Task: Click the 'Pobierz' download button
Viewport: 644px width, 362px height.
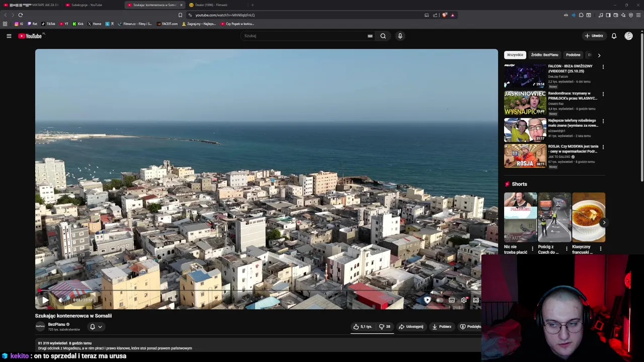Action: 442,327
